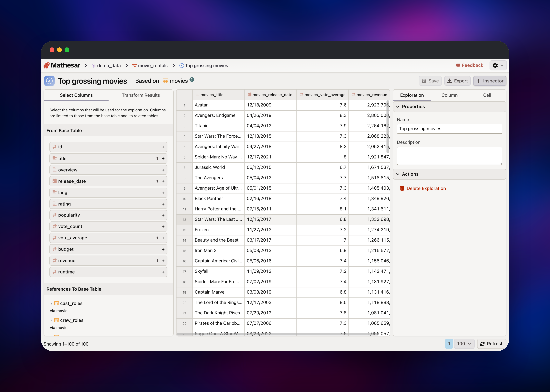Screen dimensions: 550x392
Task: Click the vertical scrollbar of results table
Action: [x=388, y=127]
